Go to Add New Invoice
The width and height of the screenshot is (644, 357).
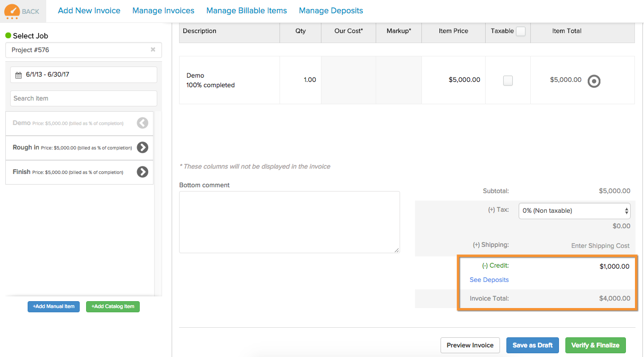(x=89, y=11)
